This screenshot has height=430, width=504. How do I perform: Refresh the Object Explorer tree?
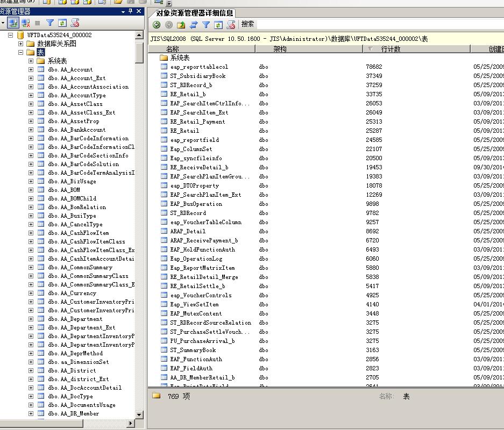[x=62, y=23]
